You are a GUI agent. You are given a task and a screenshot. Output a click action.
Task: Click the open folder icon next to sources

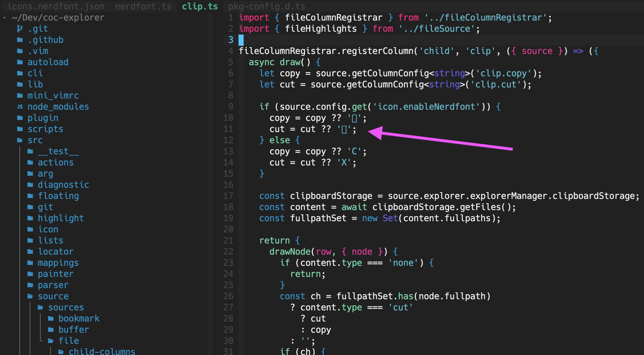pos(40,307)
